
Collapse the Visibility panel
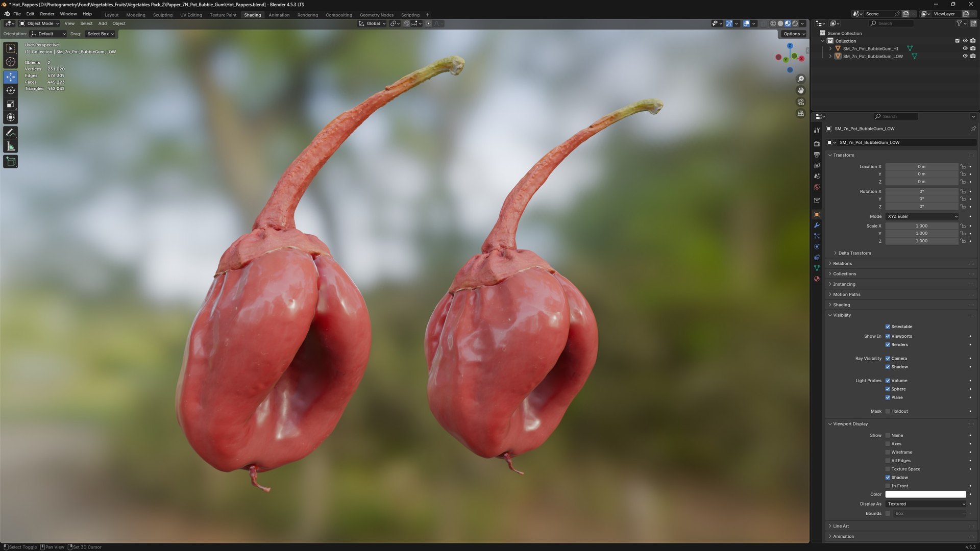point(842,315)
